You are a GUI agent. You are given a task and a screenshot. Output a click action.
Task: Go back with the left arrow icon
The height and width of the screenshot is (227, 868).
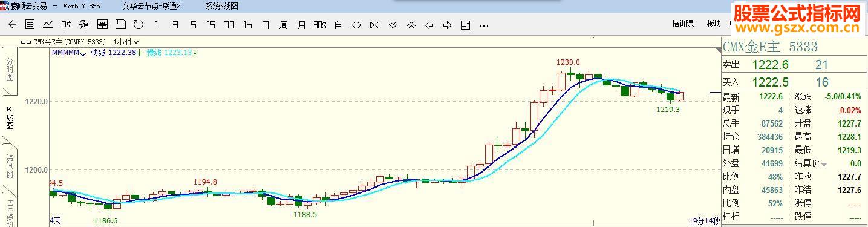point(12,25)
